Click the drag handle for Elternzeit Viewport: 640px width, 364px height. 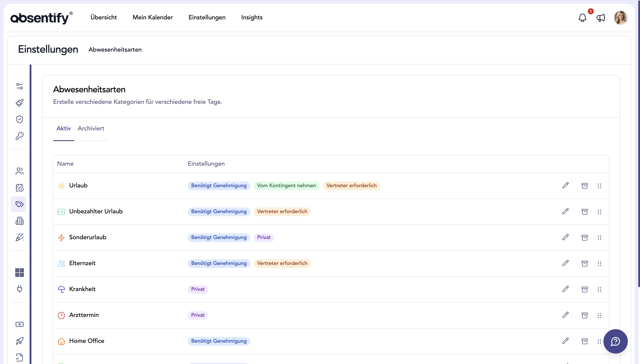coord(600,263)
